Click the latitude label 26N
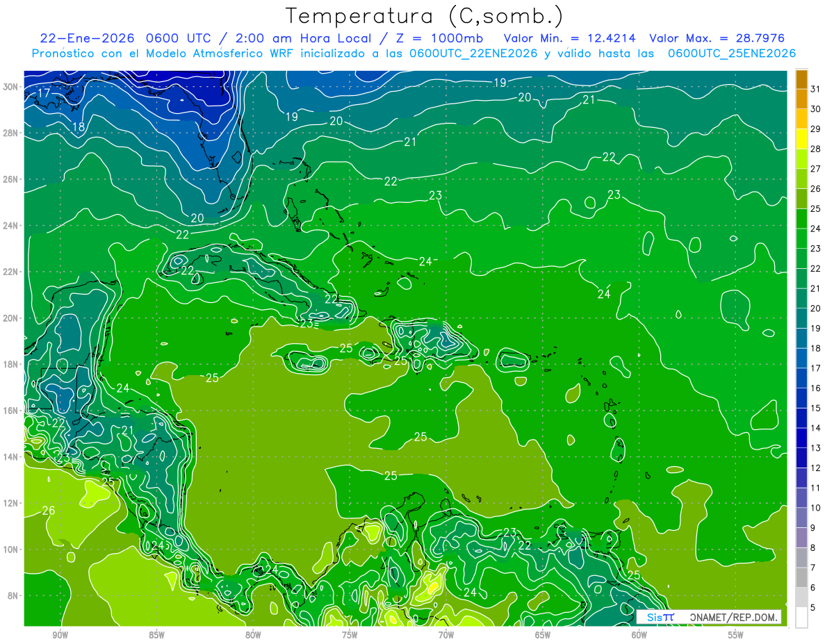This screenshot has height=644, width=834. [11, 179]
